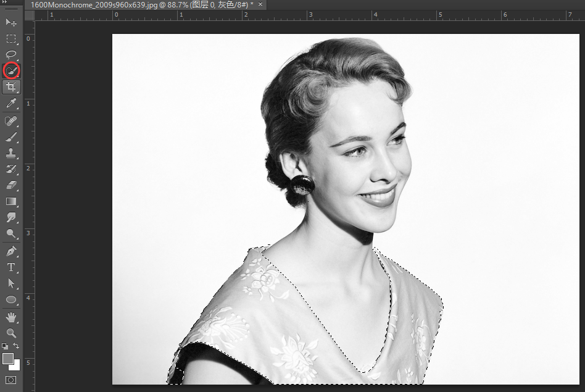Toggle Quick Mask mode
The height and width of the screenshot is (392, 585).
pyautogui.click(x=11, y=380)
